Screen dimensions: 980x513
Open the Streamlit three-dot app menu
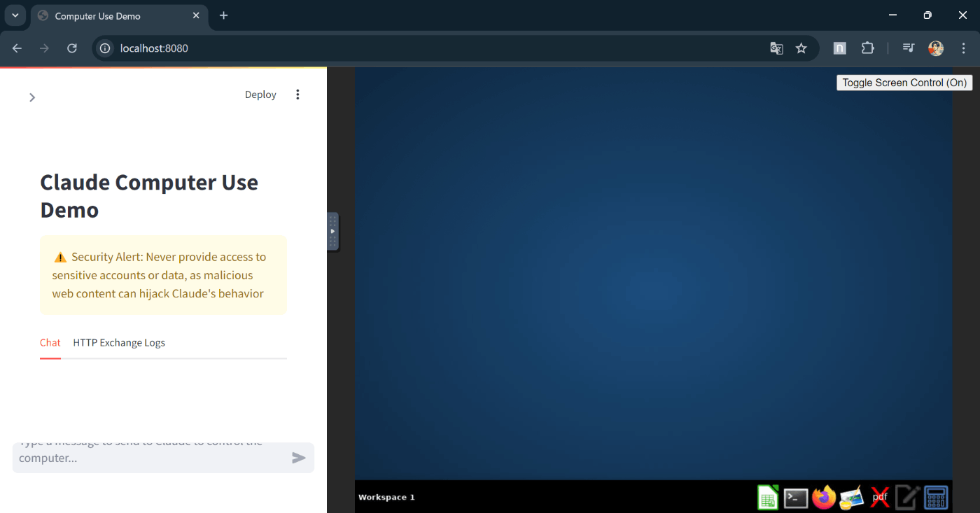[x=297, y=94]
